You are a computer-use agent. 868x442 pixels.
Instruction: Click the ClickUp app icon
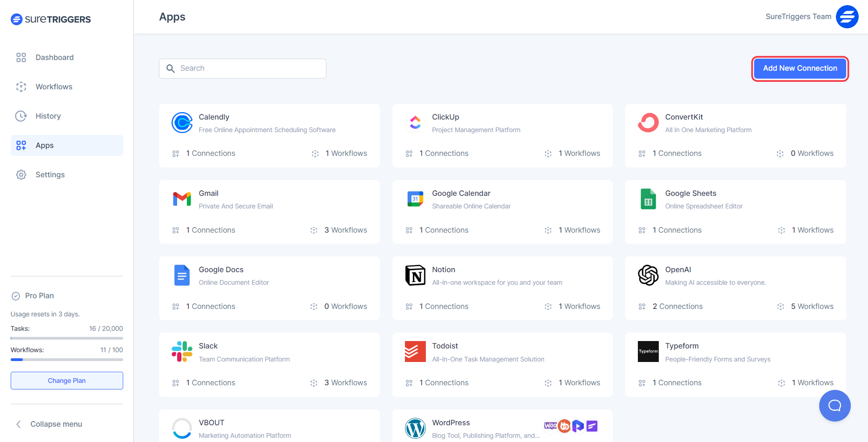pyautogui.click(x=415, y=123)
